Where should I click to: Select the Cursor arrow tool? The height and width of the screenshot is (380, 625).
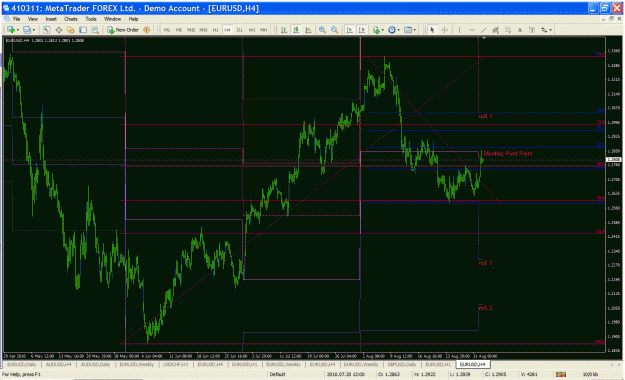tap(432, 30)
